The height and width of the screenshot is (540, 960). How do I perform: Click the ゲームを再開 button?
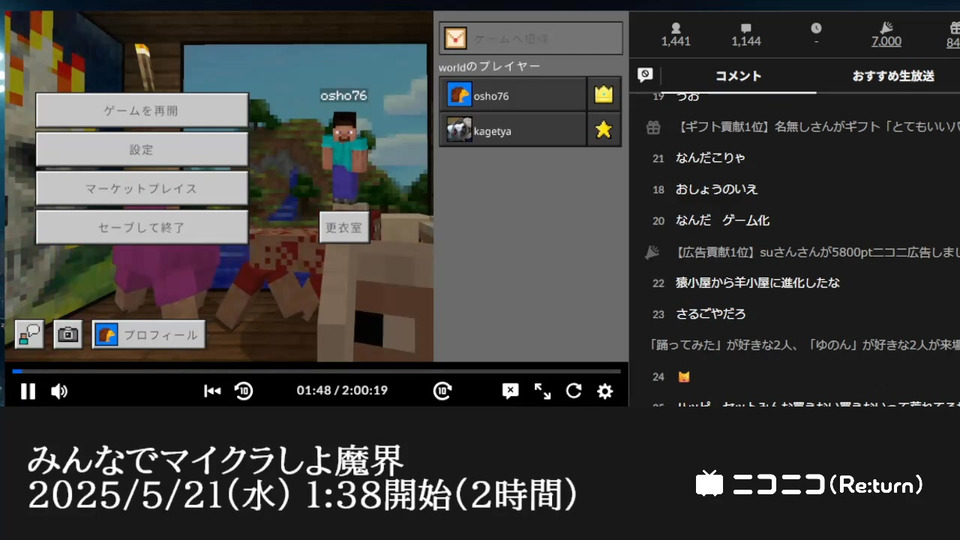coord(141,110)
